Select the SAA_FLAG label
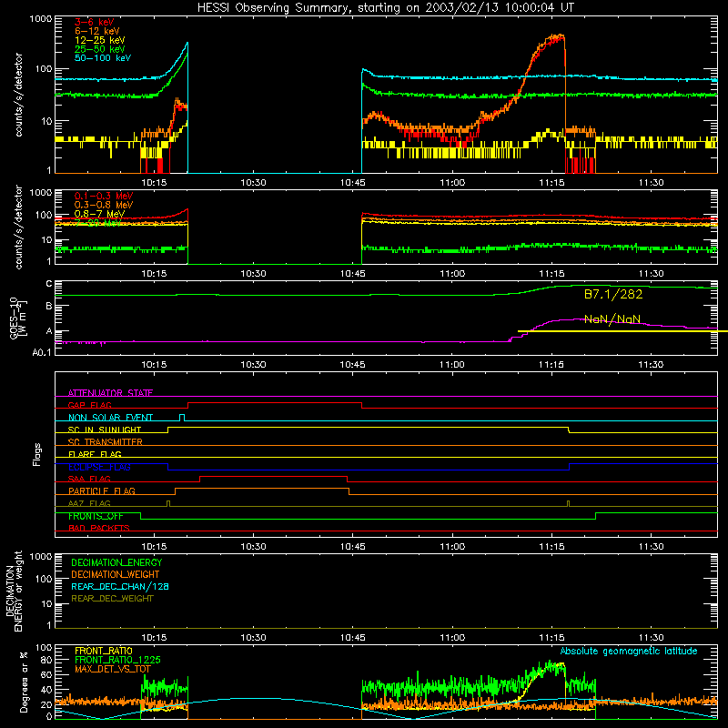728x728 pixels. click(89, 479)
